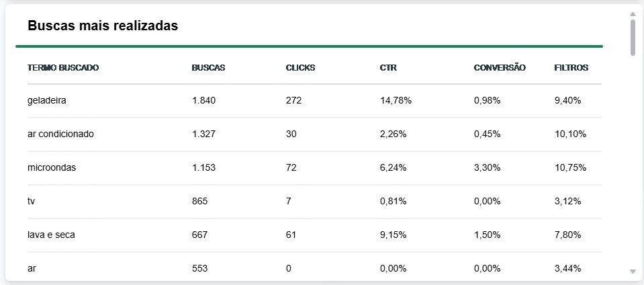The width and height of the screenshot is (644, 285).
Task: Select the microondas search term
Action: (52, 168)
